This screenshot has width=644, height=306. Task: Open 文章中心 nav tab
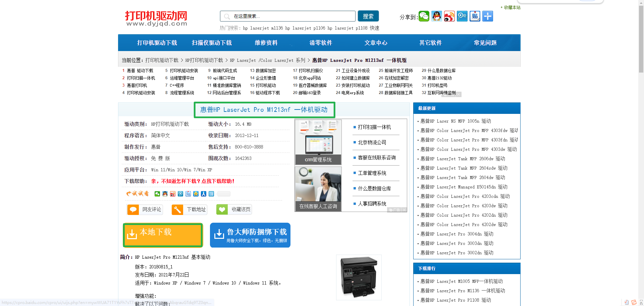pos(376,43)
